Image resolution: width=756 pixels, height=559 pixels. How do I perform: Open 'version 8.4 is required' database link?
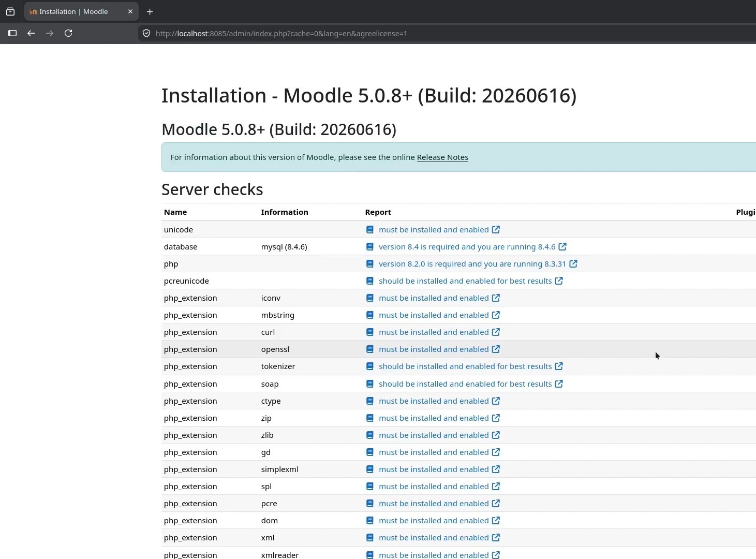pos(467,247)
